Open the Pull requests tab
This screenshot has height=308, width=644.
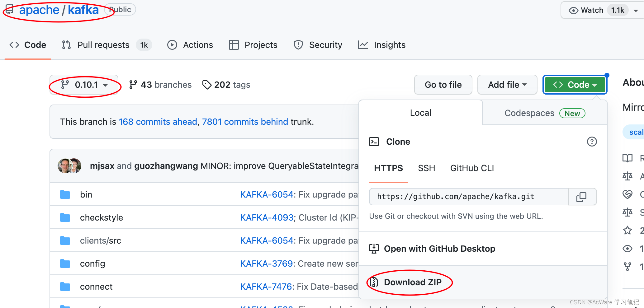[x=107, y=45]
